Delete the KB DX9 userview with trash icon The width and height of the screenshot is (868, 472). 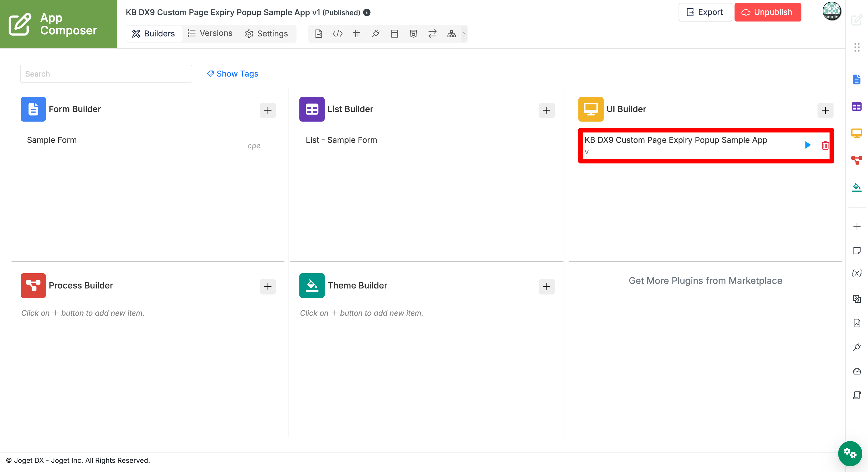click(x=825, y=145)
